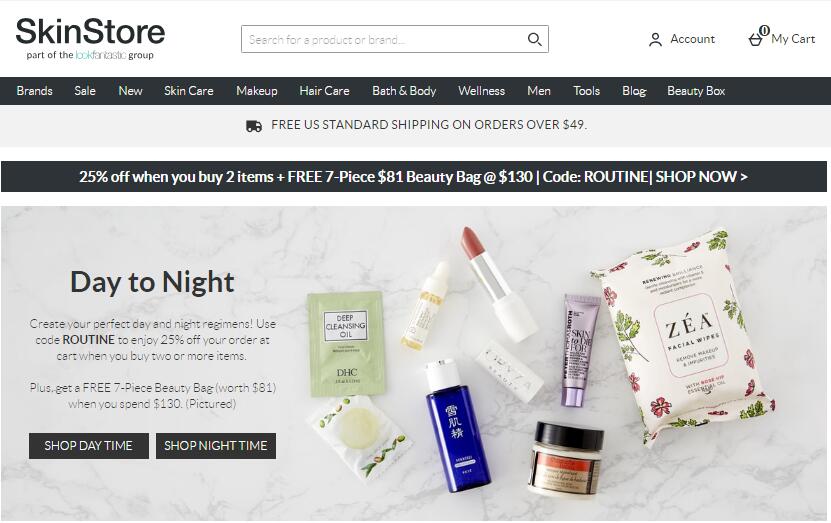Open the shopping basket icon

(755, 40)
